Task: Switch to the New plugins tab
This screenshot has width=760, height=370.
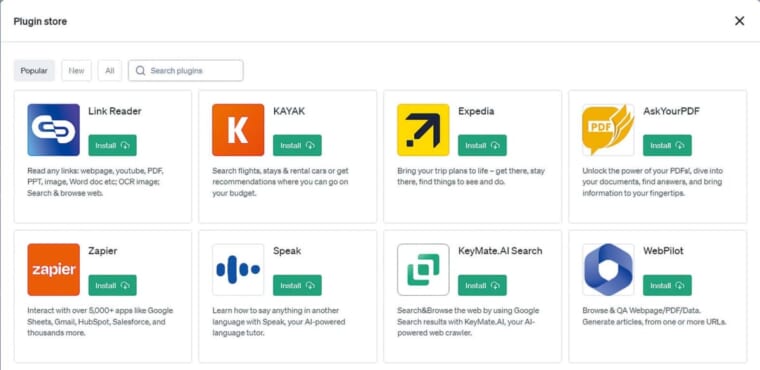Action: [76, 71]
